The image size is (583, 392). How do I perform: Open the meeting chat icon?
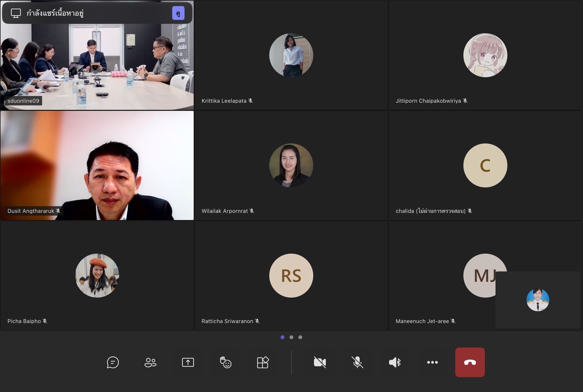point(113,362)
